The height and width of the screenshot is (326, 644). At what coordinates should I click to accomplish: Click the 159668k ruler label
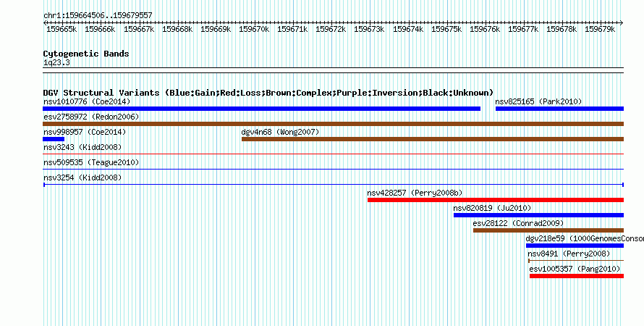point(177,29)
